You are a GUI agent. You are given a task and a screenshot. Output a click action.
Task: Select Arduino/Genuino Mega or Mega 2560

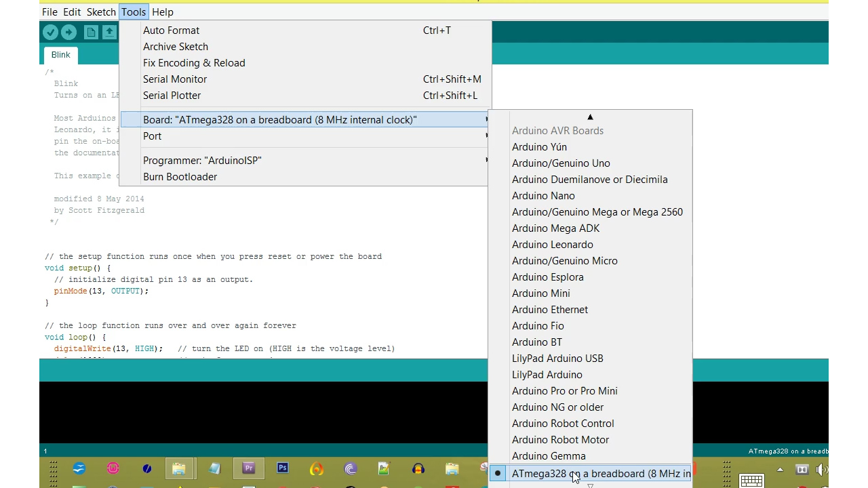click(590, 212)
